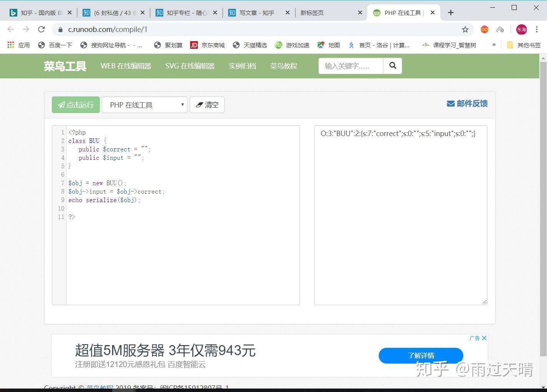Close the PHP 在线工具 tab
547x392 pixels.
433,13
